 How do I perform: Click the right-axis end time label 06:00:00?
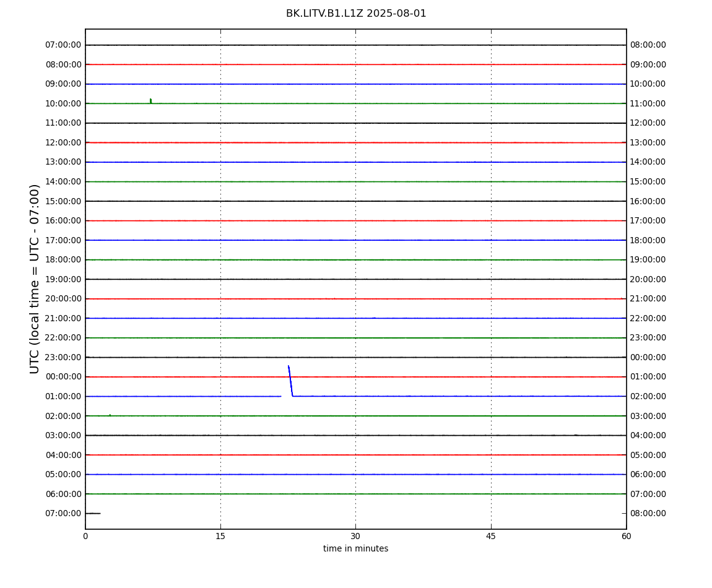pos(648,475)
